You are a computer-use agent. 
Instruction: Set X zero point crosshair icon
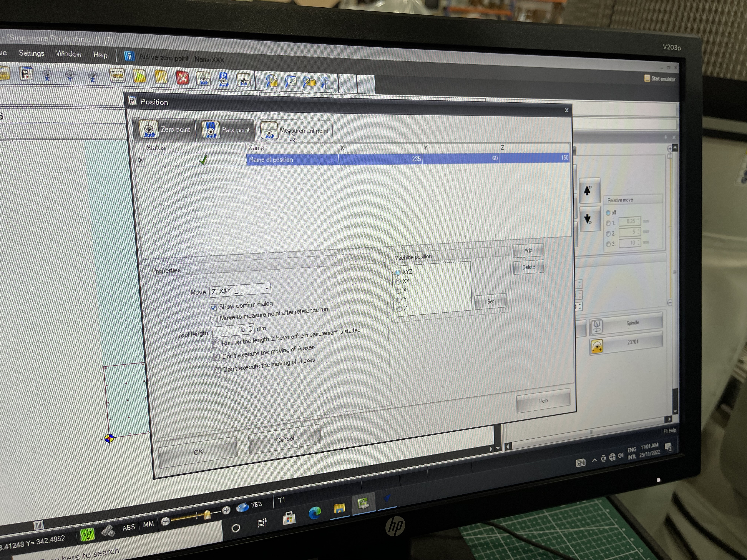click(47, 75)
